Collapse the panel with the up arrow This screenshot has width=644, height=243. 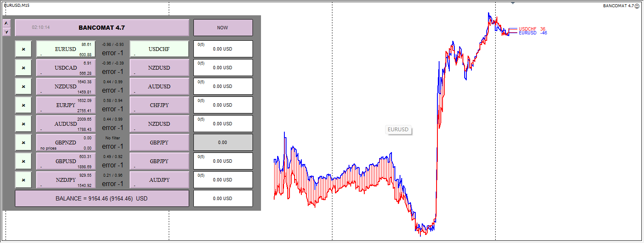6,23
